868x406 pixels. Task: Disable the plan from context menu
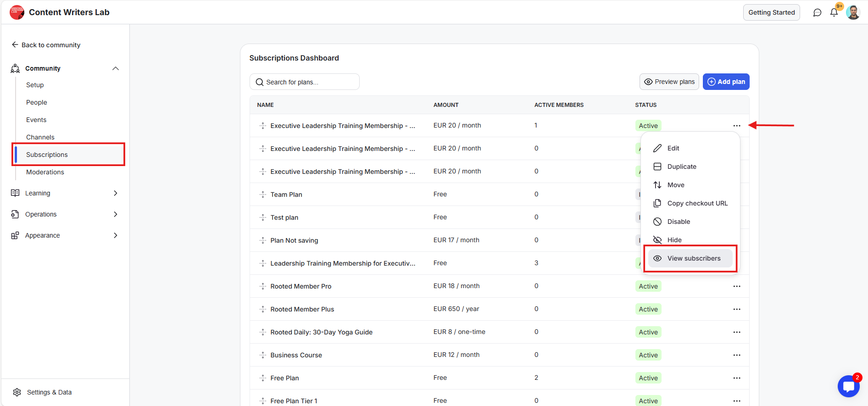[x=678, y=222]
